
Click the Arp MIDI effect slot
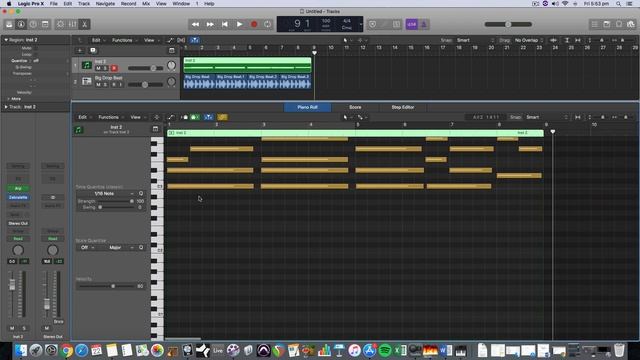coord(18,189)
